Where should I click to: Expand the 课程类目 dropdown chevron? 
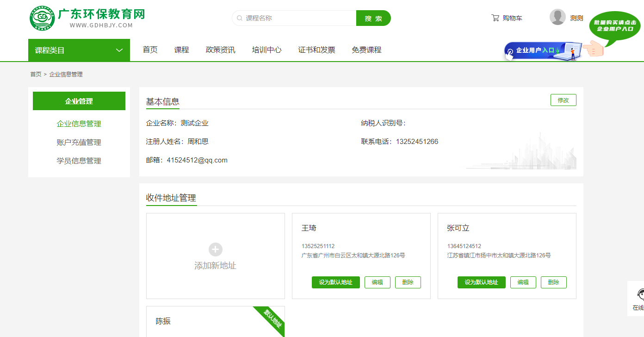119,50
